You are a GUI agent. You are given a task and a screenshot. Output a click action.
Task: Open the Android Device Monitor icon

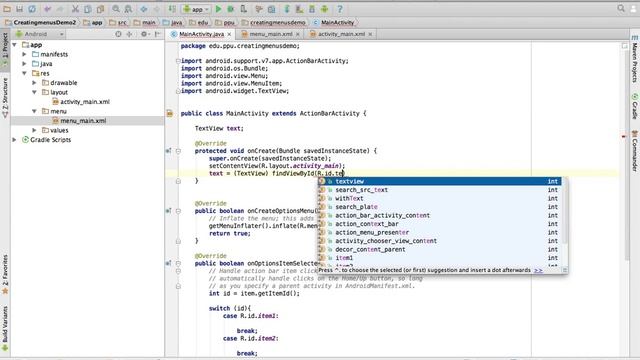(324, 9)
